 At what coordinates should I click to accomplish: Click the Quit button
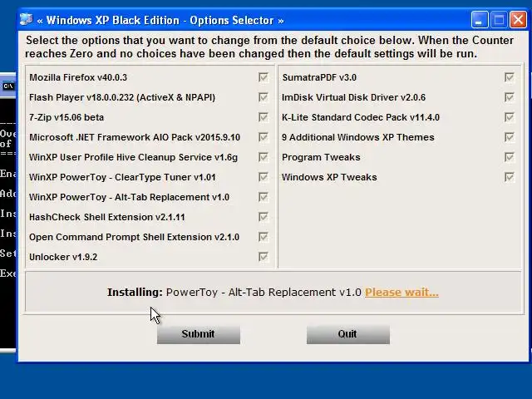348,334
